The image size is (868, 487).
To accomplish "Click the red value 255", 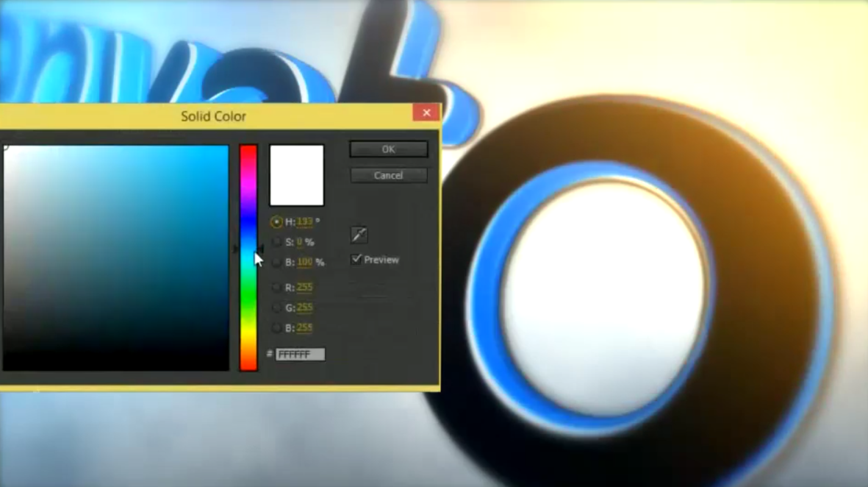I will tap(304, 287).
